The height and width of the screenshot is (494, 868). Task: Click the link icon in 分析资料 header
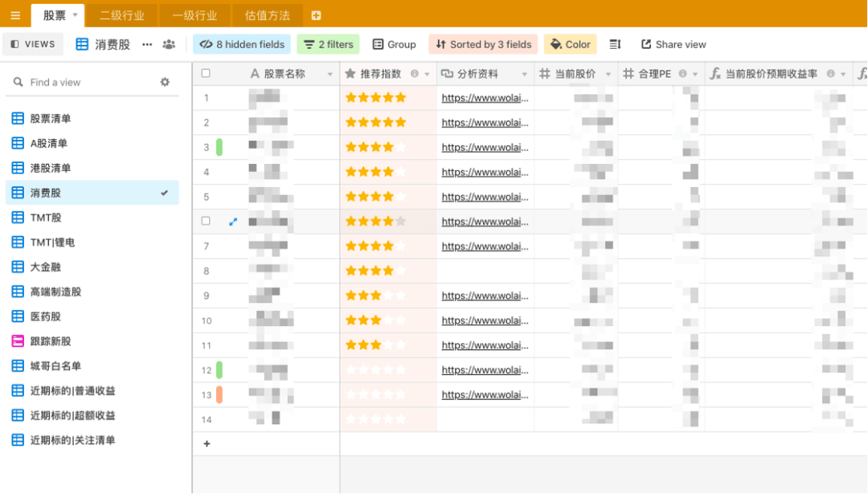click(447, 74)
